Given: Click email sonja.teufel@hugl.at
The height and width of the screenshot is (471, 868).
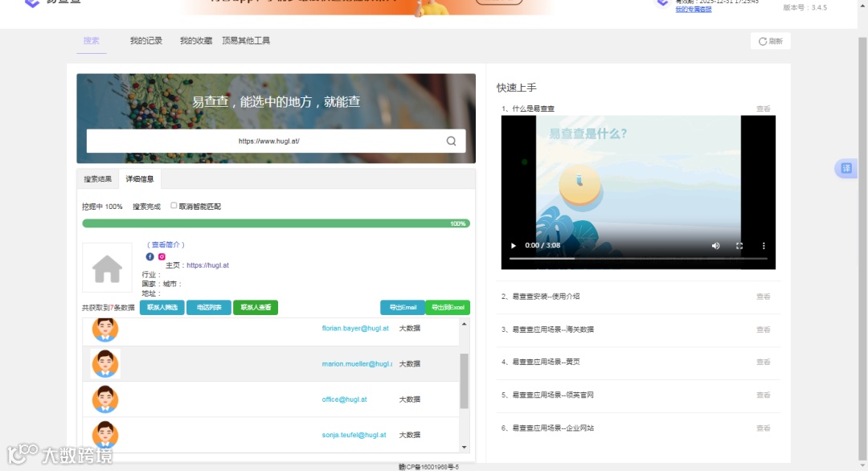Looking at the screenshot, I should tap(354, 435).
